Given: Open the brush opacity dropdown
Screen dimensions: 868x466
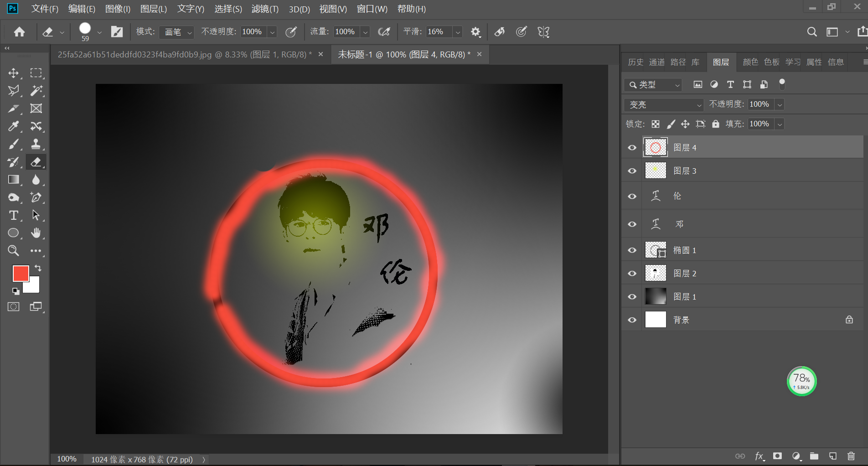Looking at the screenshot, I should tap(272, 32).
